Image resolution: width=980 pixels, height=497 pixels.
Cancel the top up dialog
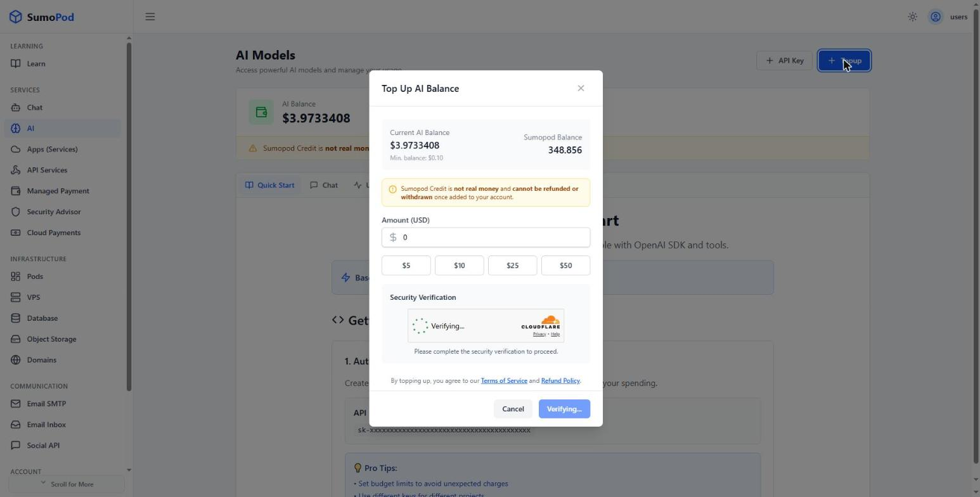513,410
